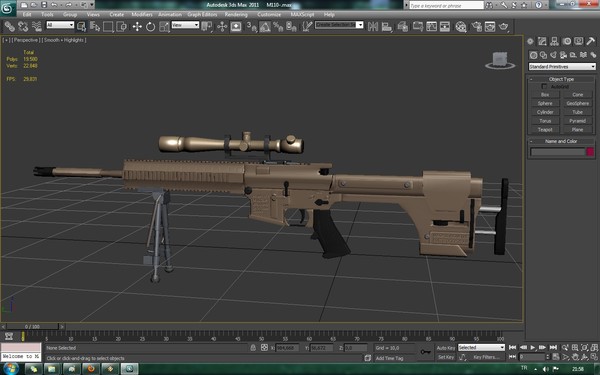Open quick access toolbar customize dropdown arrow
This screenshot has width=600, height=375.
pyautogui.click(x=92, y=5)
